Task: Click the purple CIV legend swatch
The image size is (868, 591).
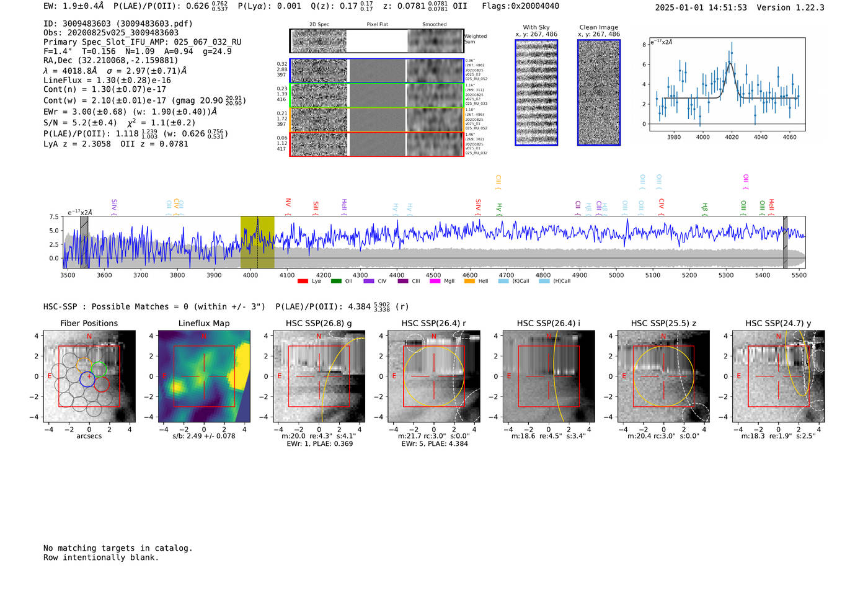Action: (369, 281)
